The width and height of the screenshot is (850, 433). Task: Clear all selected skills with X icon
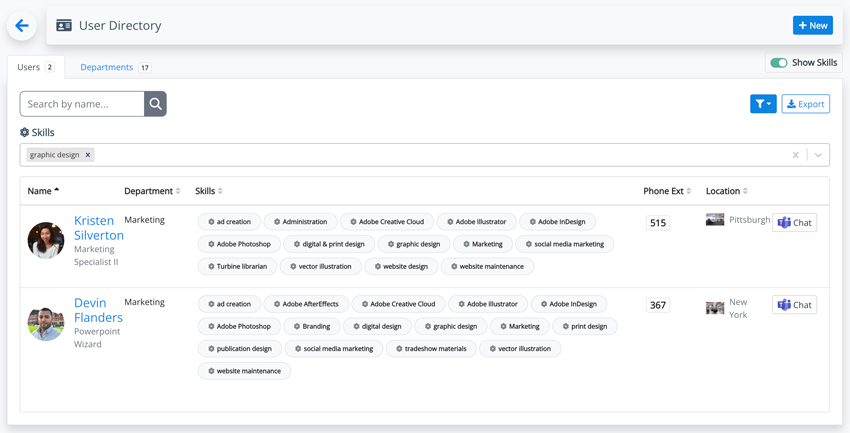click(x=796, y=155)
